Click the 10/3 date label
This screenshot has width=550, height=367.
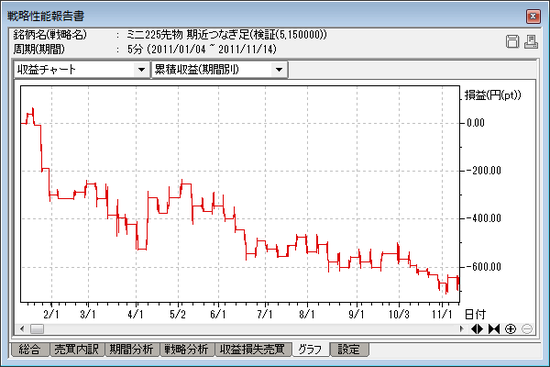399,314
